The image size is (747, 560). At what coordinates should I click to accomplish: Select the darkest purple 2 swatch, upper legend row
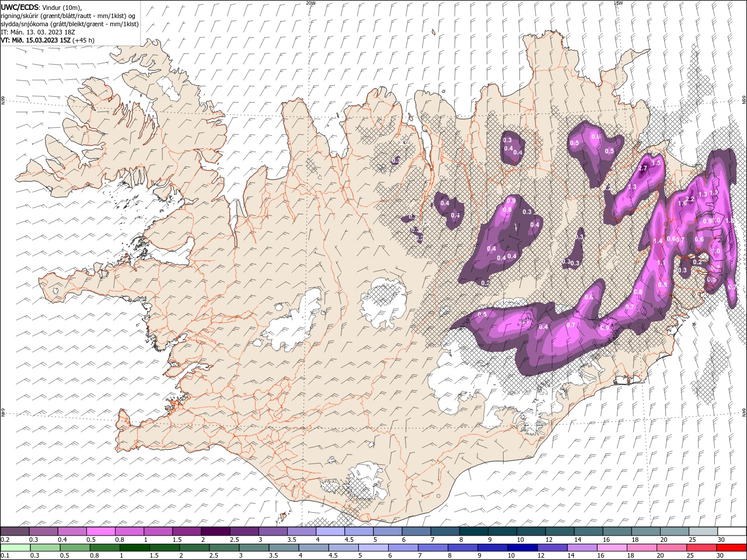point(215,531)
